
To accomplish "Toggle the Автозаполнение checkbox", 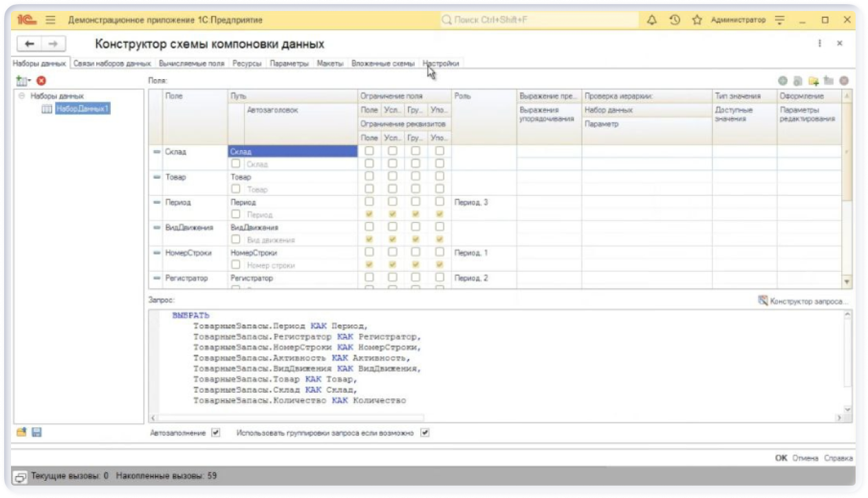I will click(x=216, y=433).
